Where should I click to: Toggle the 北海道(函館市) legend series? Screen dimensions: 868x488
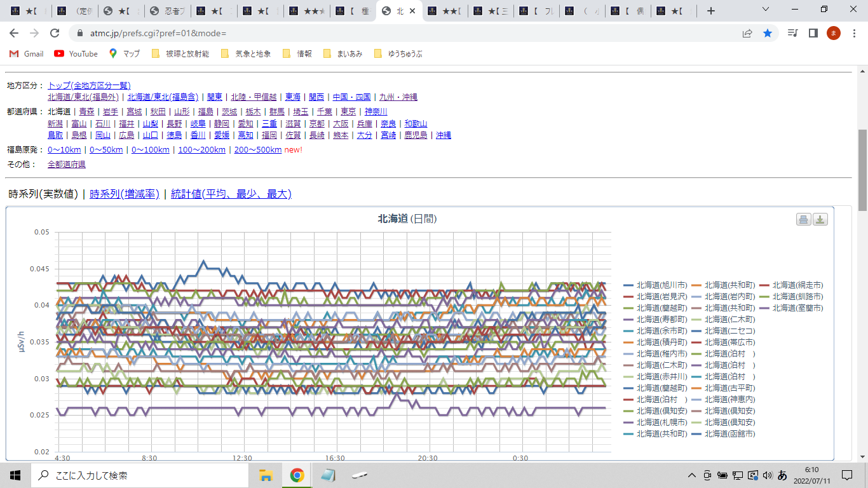[x=723, y=434]
